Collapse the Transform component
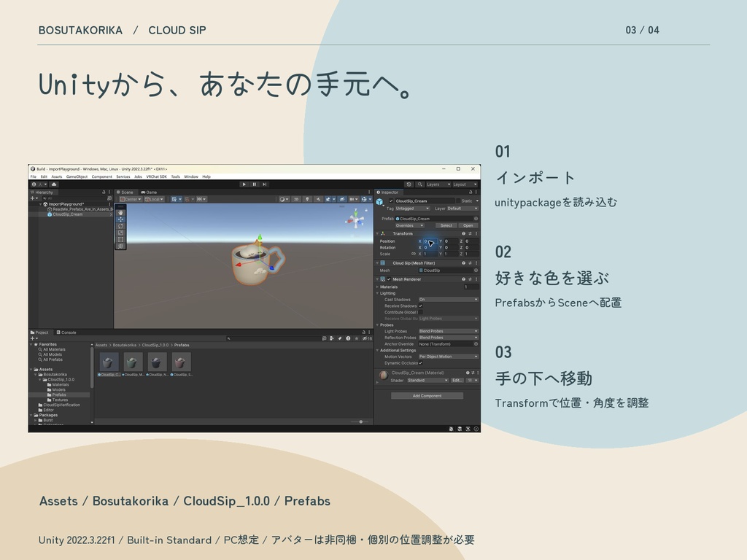This screenshot has width=747, height=560. pos(377,234)
